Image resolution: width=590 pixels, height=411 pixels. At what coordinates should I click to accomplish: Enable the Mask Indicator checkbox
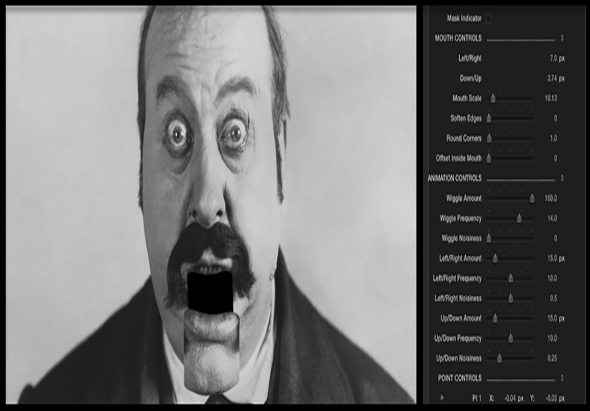[489, 18]
